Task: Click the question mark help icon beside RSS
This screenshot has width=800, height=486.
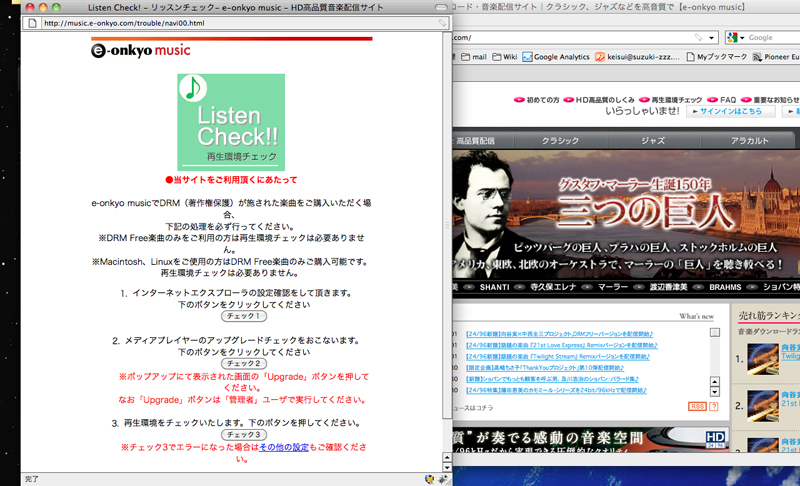Action: pyautogui.click(x=714, y=406)
